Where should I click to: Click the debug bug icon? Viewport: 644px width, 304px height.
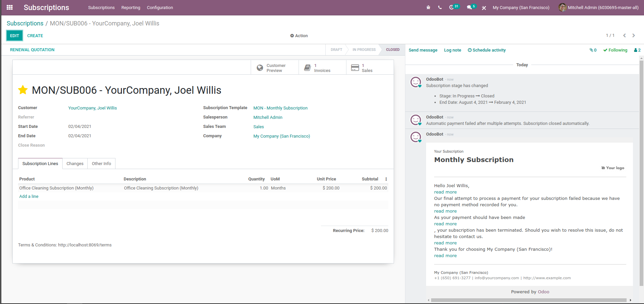(x=428, y=7)
